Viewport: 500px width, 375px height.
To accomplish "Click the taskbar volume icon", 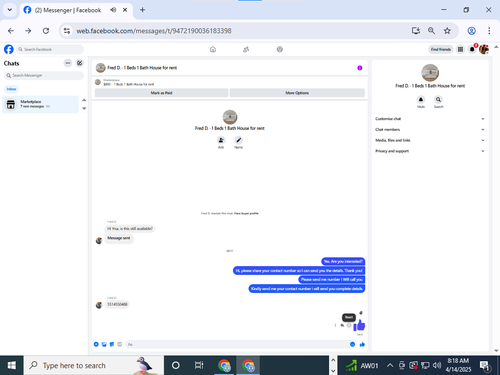I will point(437,366).
